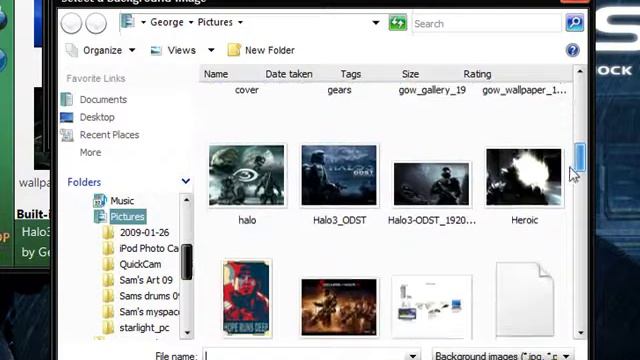
Task: Click the folder tree scroll down arrow
Action: [187, 332]
